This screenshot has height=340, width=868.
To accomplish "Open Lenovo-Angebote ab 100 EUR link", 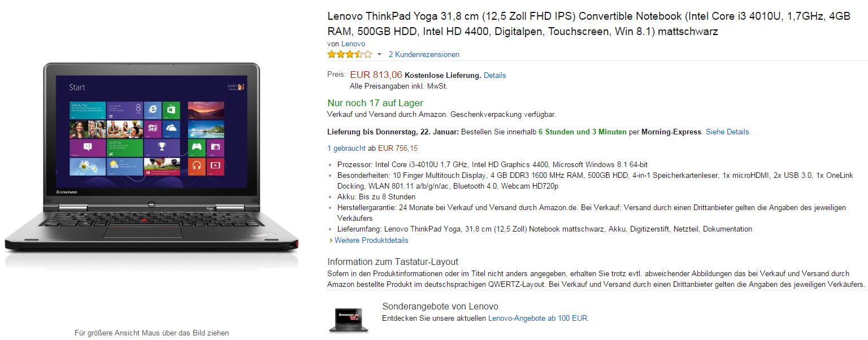I will tap(537, 318).
